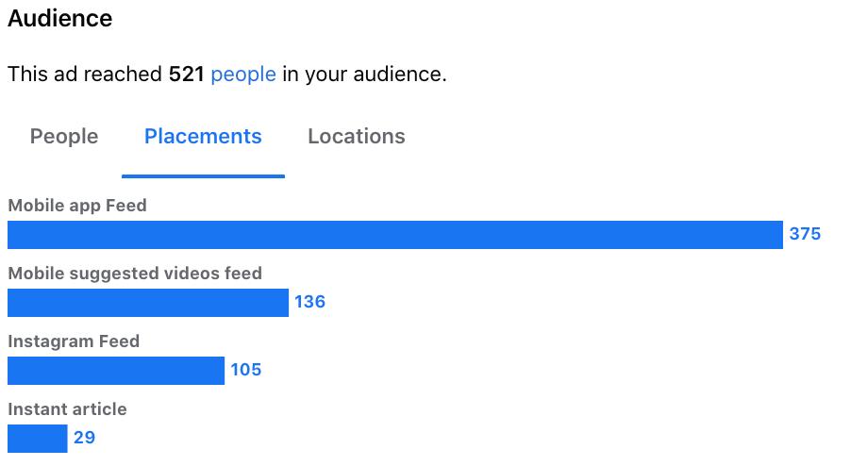The image size is (868, 466).
Task: Click the Mobile suggested videos feed bar
Action: (x=148, y=303)
